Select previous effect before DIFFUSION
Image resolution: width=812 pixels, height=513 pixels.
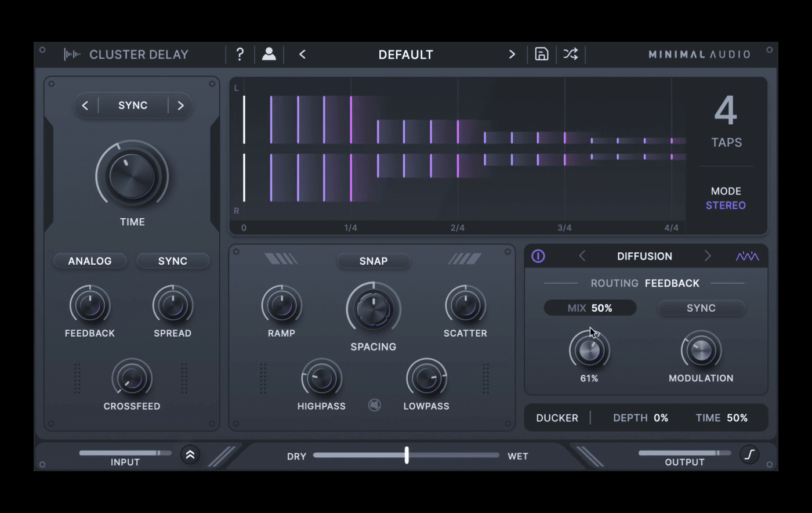coord(582,256)
